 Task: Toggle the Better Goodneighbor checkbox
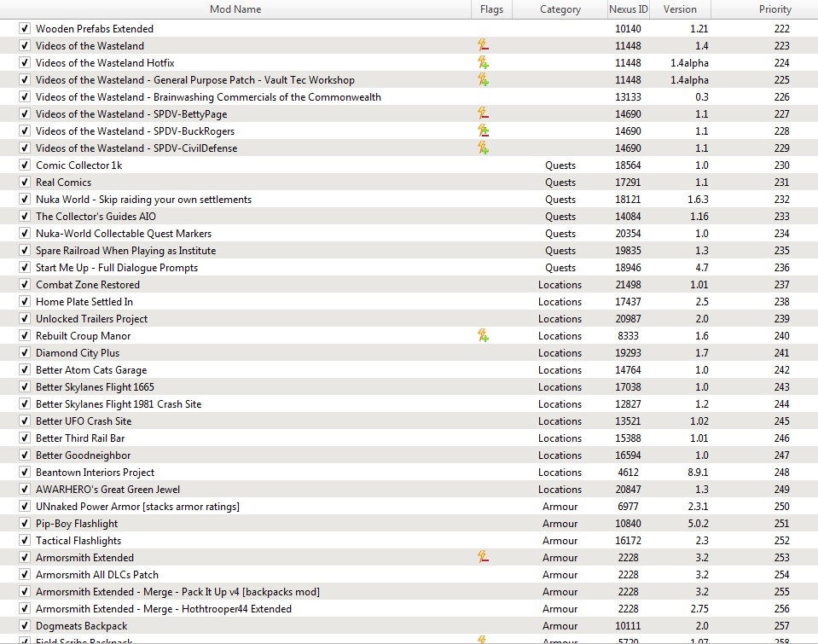tap(25, 455)
